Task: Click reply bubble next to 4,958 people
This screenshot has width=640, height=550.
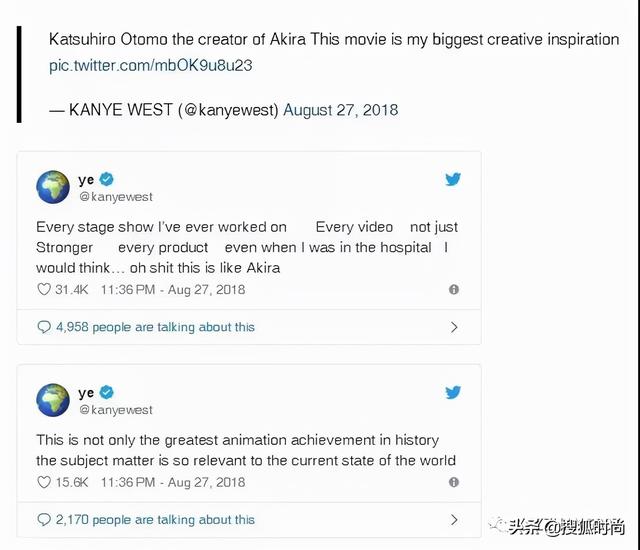Action: point(44,327)
